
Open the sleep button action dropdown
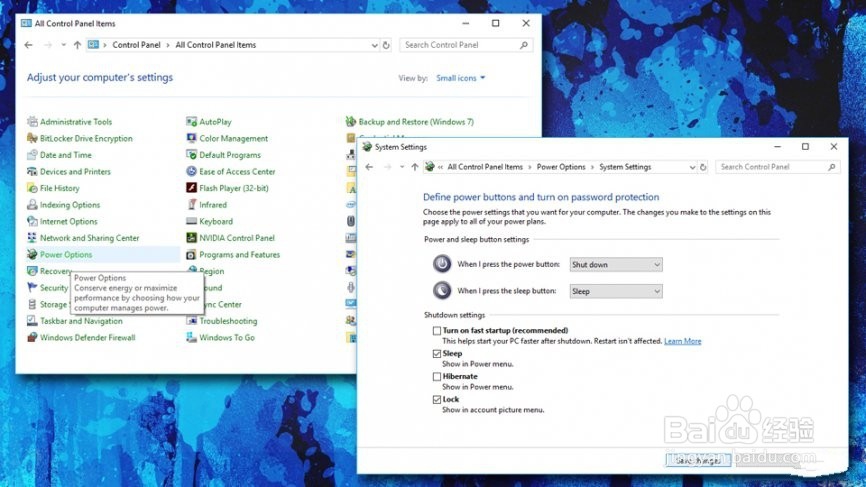(616, 291)
